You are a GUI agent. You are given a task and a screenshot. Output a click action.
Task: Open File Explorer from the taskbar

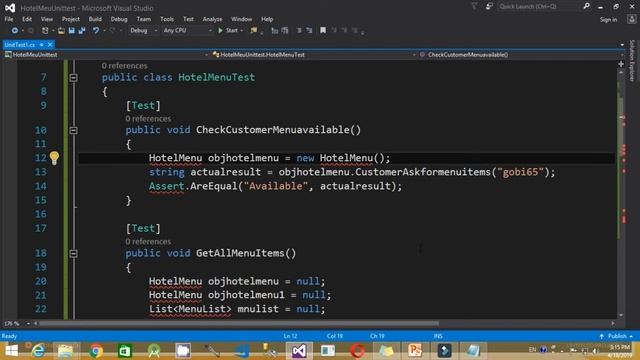tap(65, 351)
